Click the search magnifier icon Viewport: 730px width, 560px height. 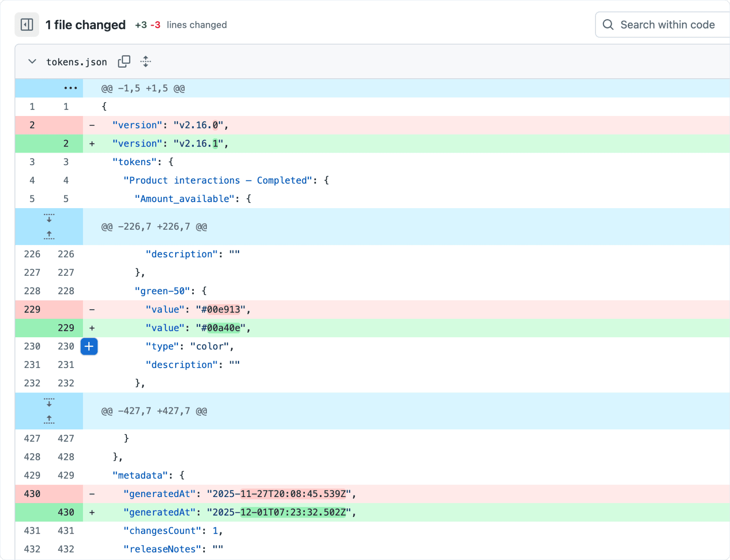[608, 25]
